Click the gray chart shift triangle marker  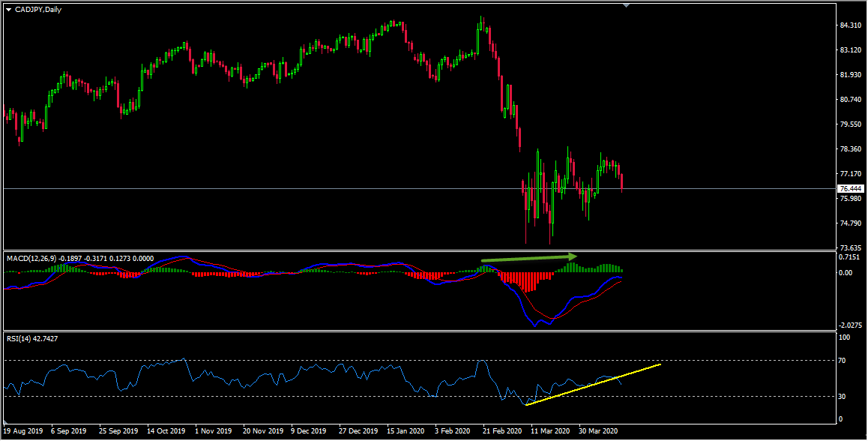626,5
